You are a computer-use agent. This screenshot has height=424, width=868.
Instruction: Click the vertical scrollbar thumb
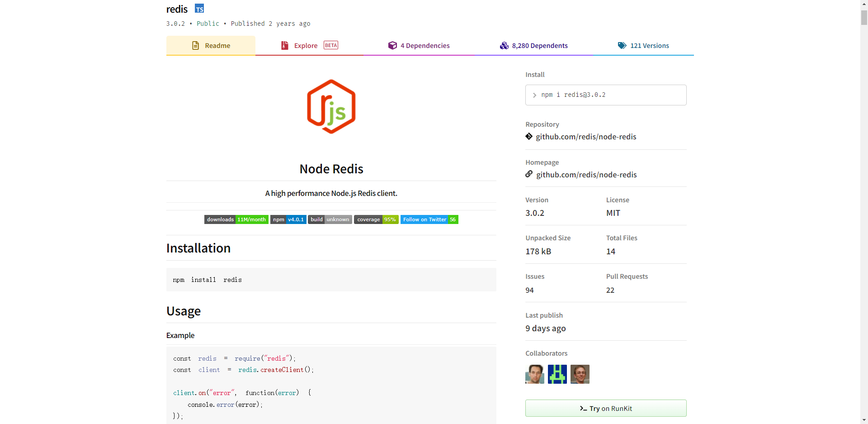[864, 17]
